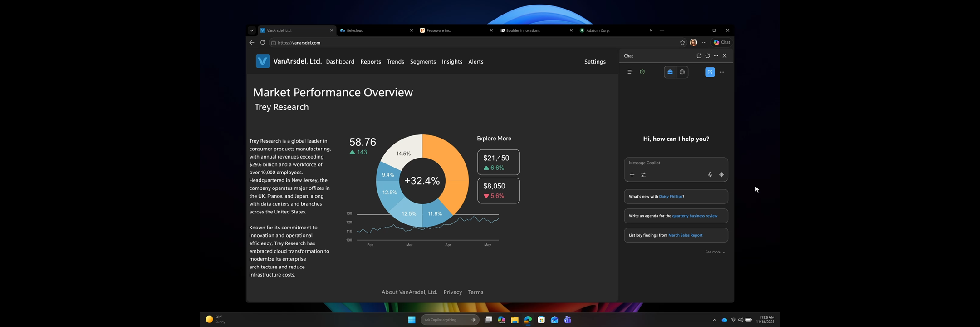This screenshot has height=327, width=980.
Task: Select the March Sales Report findings prompt
Action: [676, 235]
